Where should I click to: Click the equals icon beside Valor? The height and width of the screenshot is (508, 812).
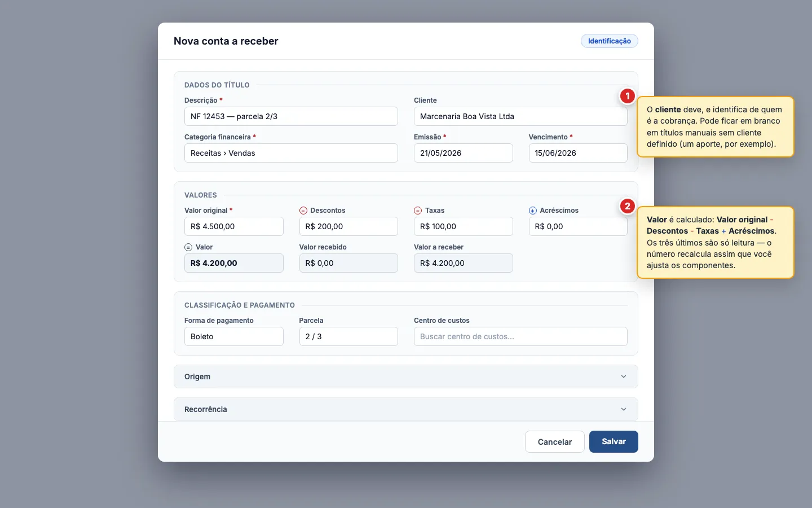pyautogui.click(x=188, y=247)
